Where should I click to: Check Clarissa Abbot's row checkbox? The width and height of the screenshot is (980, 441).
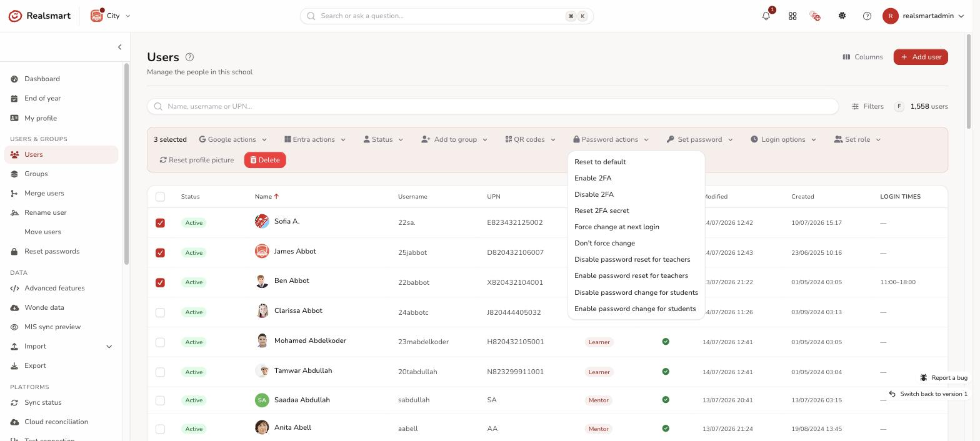tap(160, 312)
